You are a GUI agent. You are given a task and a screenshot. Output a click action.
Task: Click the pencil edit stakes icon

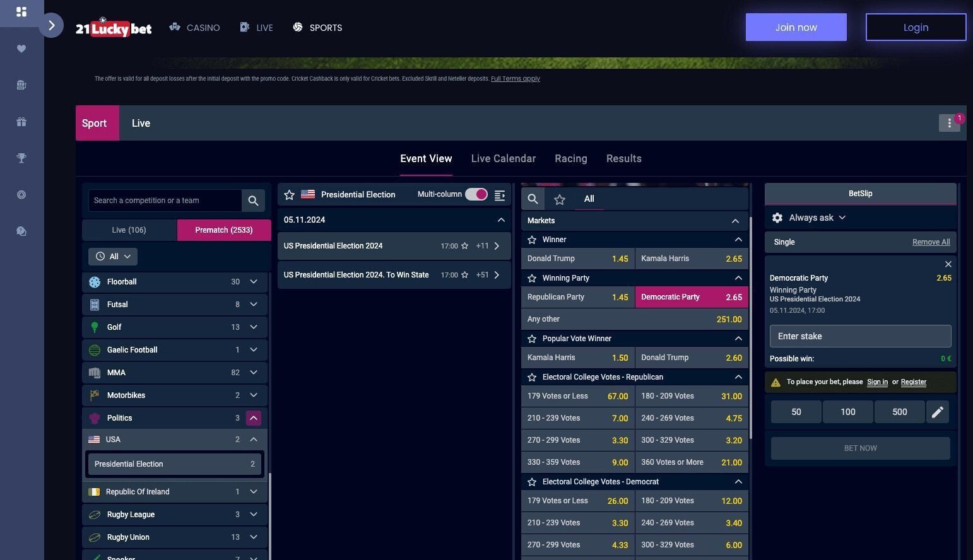(x=937, y=412)
